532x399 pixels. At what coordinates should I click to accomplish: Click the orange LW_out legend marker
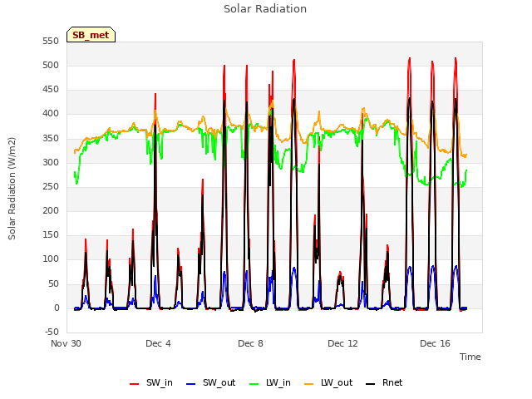[x=308, y=384]
